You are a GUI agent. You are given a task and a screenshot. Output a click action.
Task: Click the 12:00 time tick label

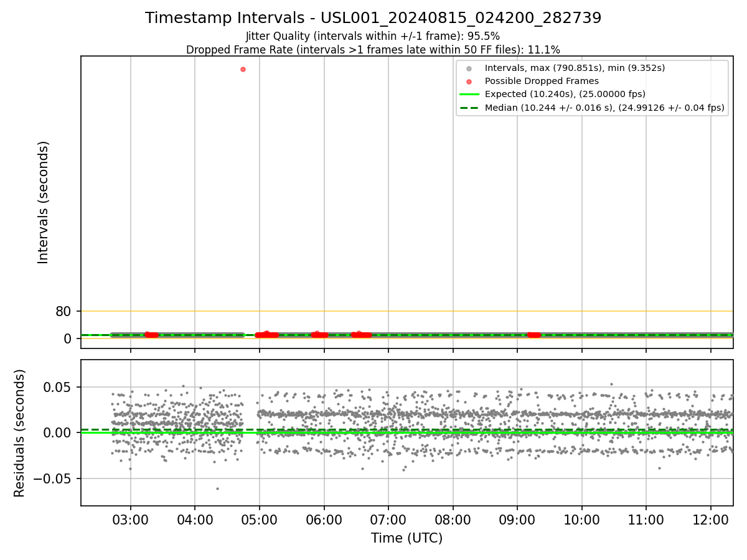point(711,519)
